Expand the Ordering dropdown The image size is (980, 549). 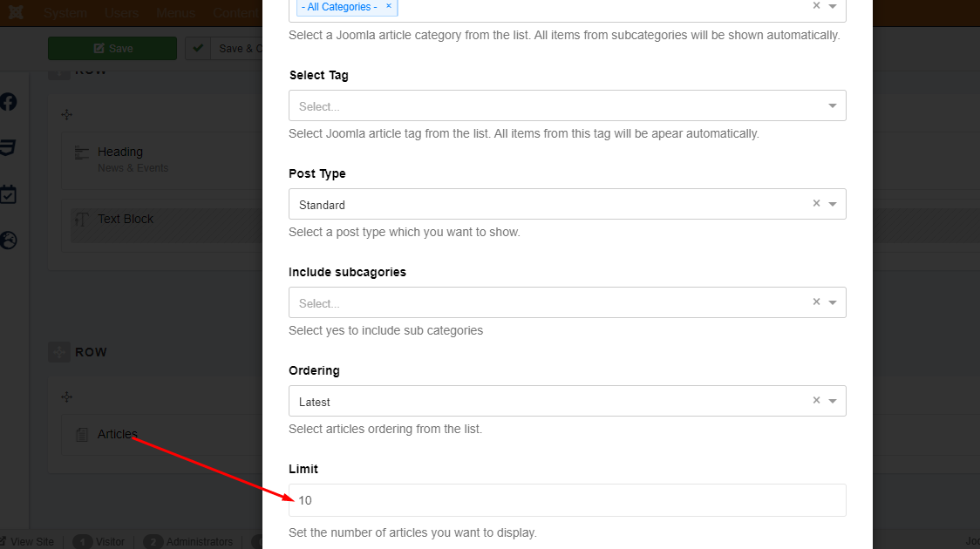click(833, 402)
